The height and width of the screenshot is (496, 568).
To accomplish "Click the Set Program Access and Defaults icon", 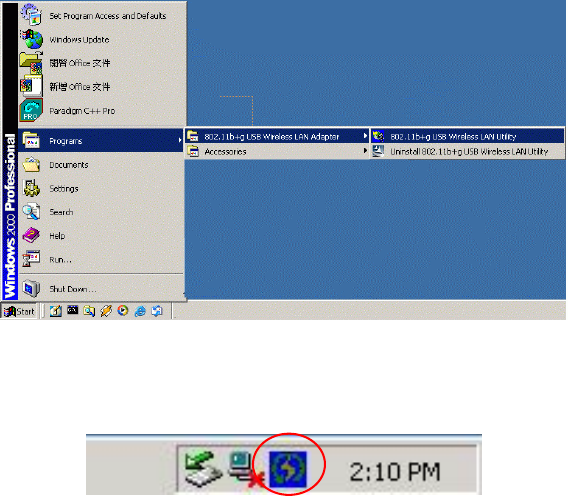I will coord(31,15).
